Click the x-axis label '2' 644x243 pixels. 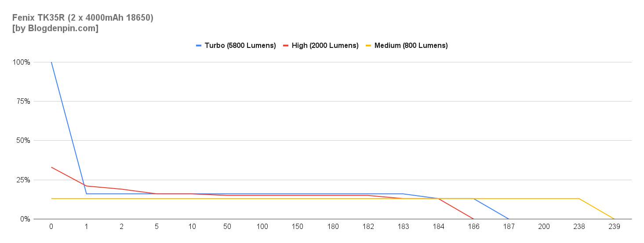point(122,227)
